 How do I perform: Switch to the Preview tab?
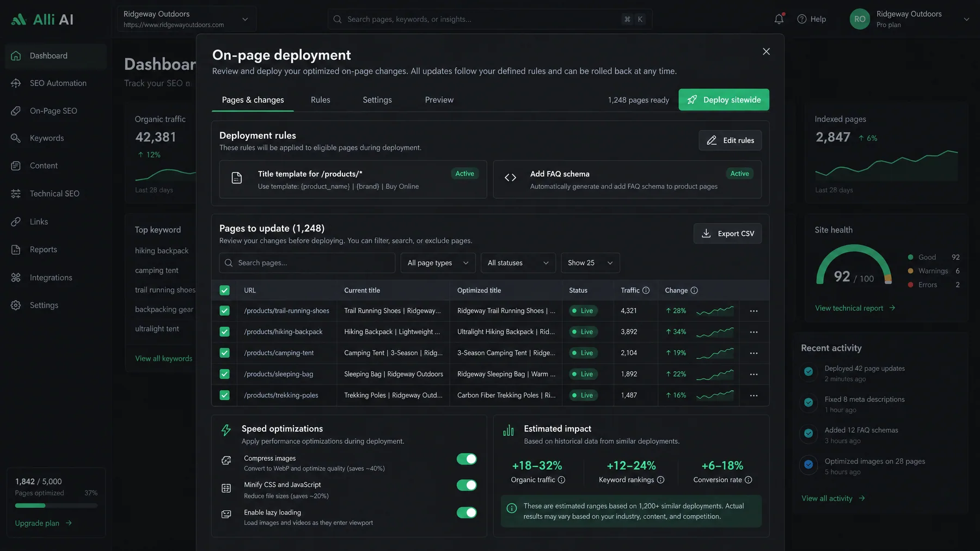439,100
